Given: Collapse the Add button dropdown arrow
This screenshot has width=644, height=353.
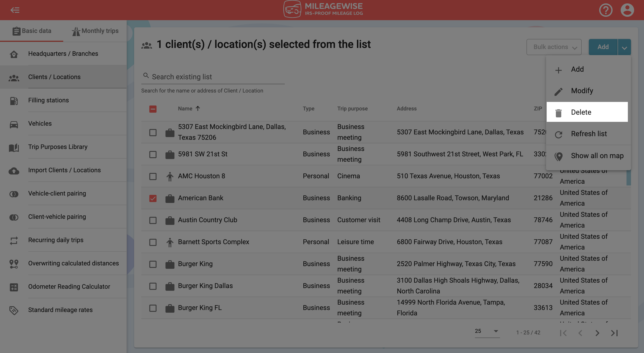Looking at the screenshot, I should 624,47.
